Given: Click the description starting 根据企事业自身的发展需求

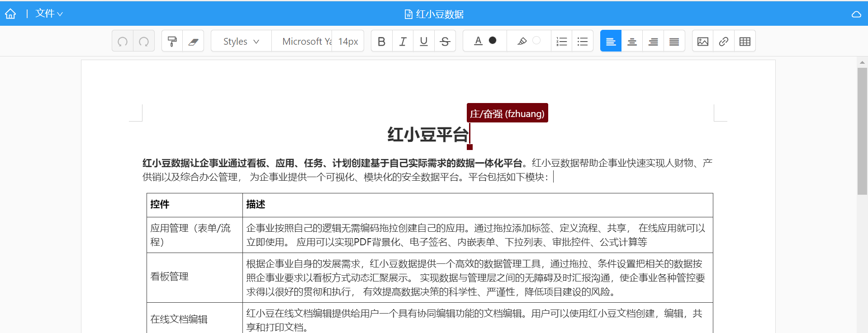Looking at the screenshot, I should [475, 278].
